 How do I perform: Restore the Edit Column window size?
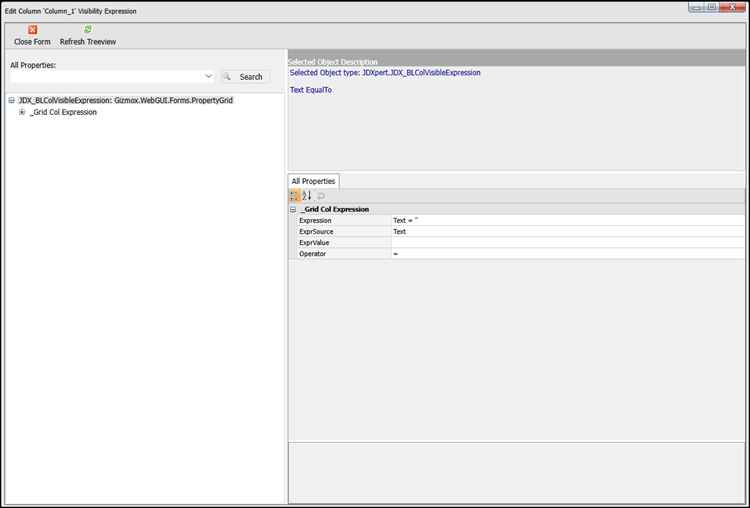coord(712,7)
